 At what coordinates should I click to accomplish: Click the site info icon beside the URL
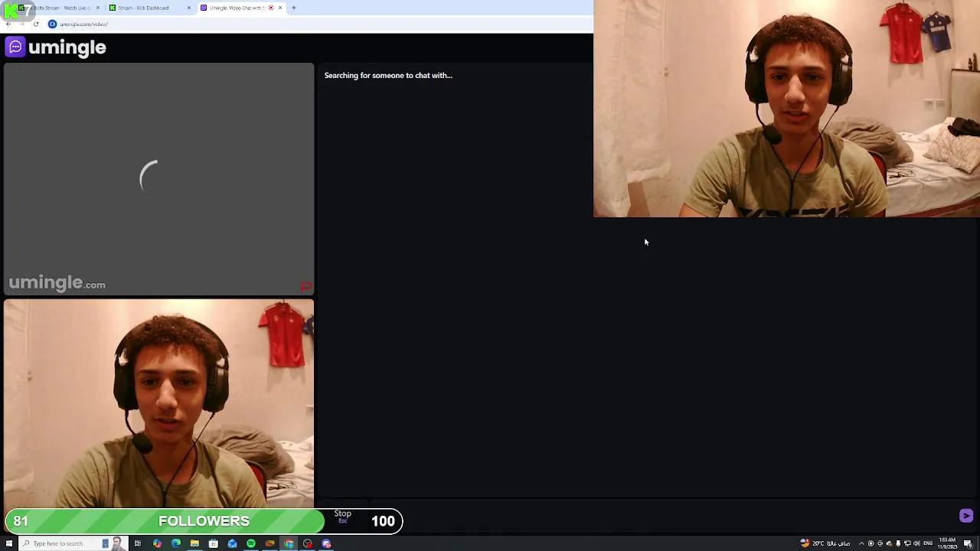[x=53, y=24]
